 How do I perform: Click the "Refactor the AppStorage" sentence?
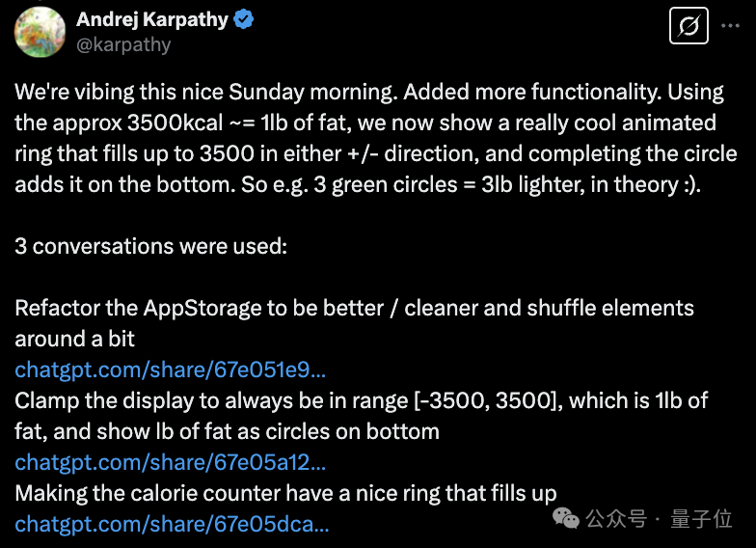[x=354, y=323]
